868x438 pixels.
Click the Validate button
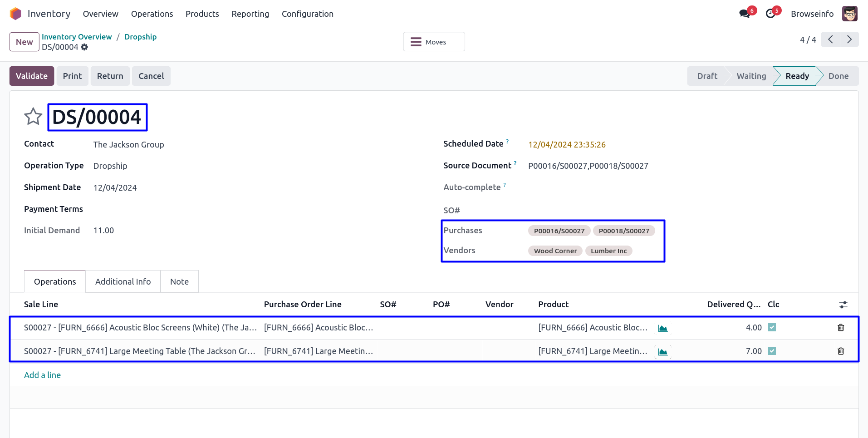point(32,76)
